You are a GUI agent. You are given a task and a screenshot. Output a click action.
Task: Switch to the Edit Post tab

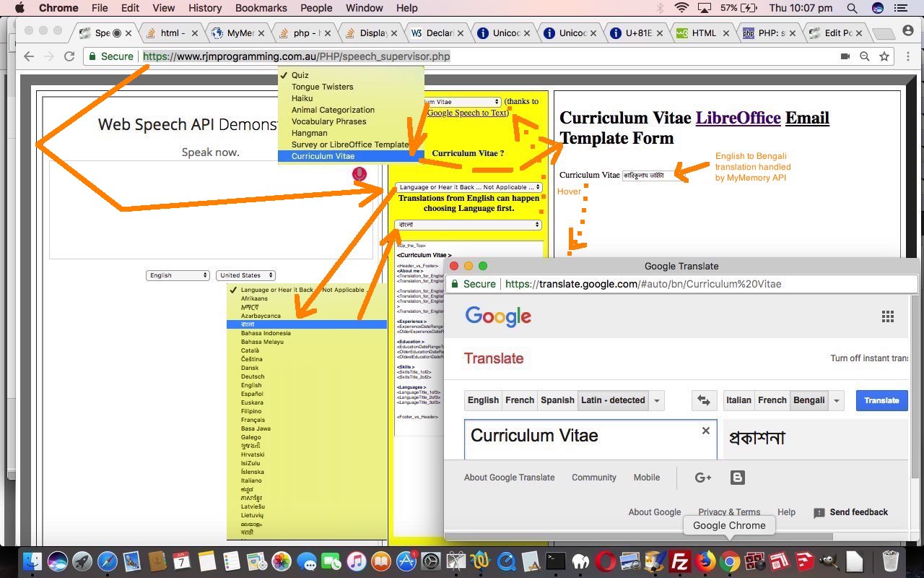[837, 33]
